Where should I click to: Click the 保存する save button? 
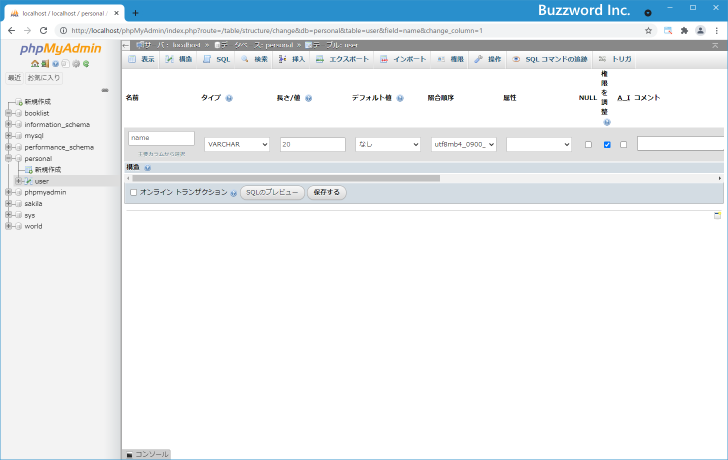click(326, 193)
